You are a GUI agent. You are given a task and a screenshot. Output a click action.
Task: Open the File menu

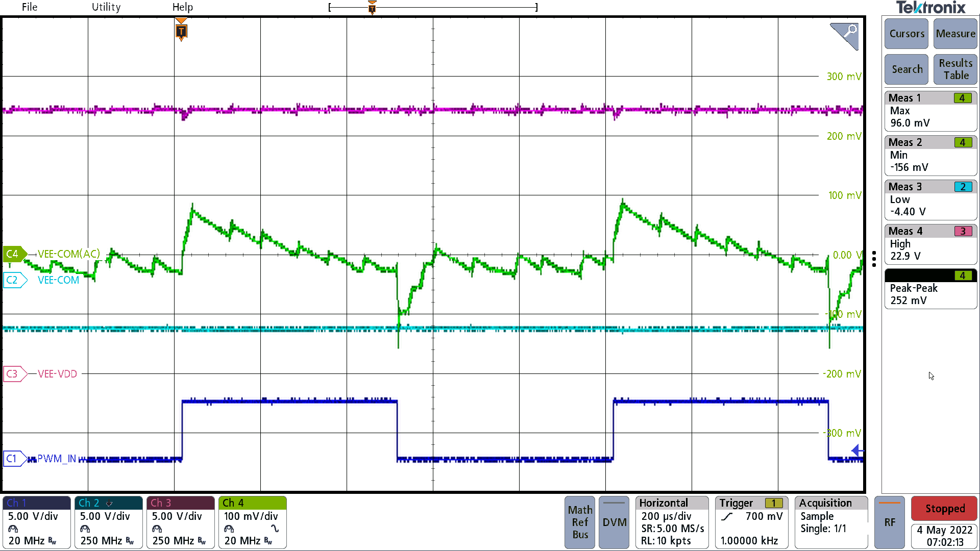[x=29, y=7]
